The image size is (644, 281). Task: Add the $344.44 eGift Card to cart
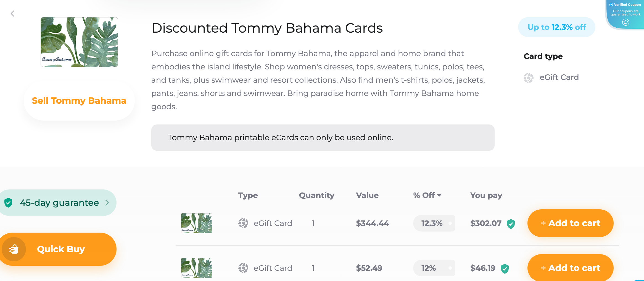pos(570,223)
